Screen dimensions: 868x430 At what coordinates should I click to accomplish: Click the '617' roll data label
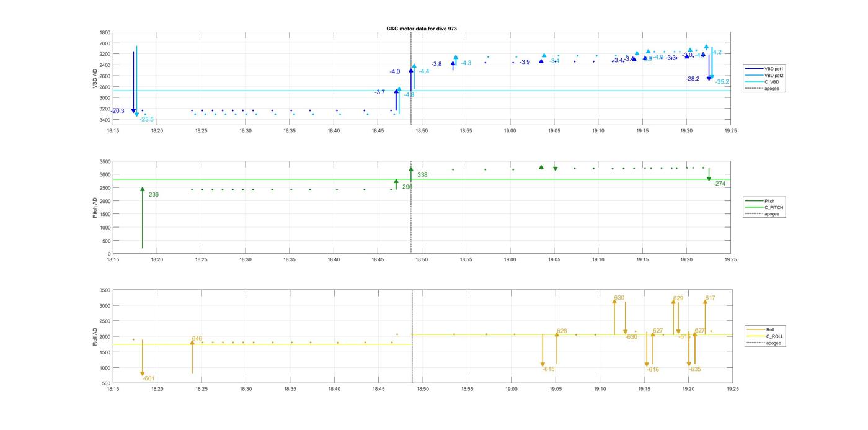pyautogui.click(x=710, y=298)
